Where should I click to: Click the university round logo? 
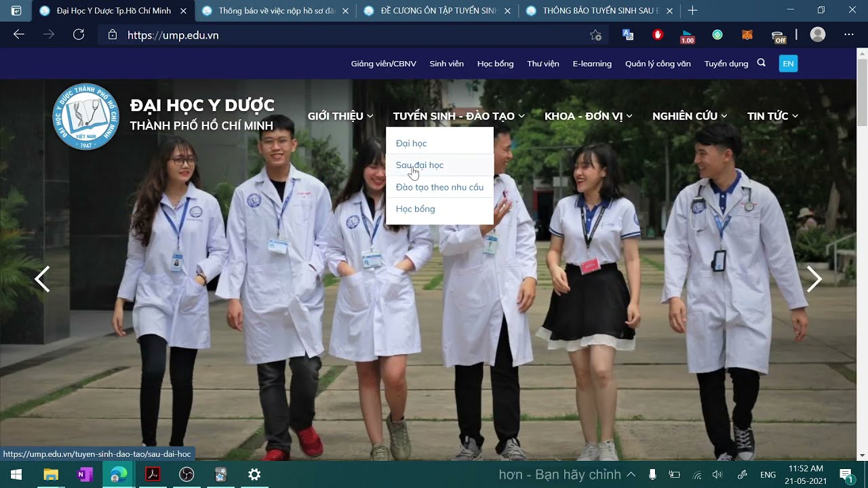pyautogui.click(x=85, y=116)
